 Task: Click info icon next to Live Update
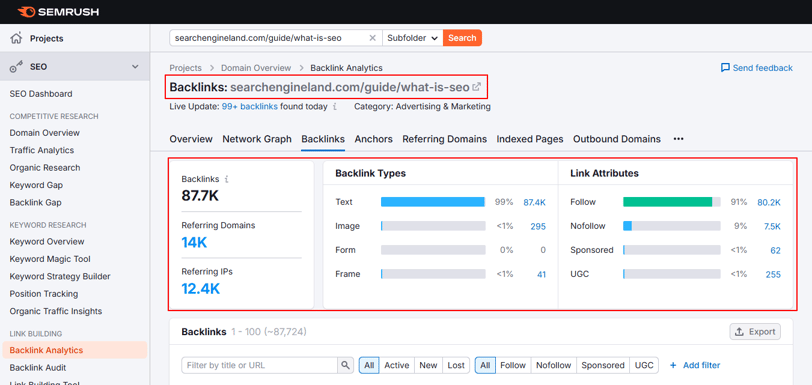(x=335, y=107)
